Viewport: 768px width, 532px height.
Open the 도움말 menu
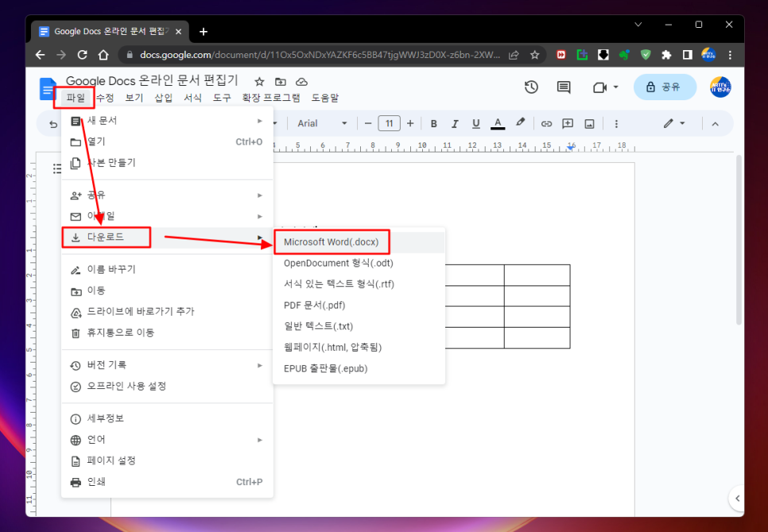(324, 98)
